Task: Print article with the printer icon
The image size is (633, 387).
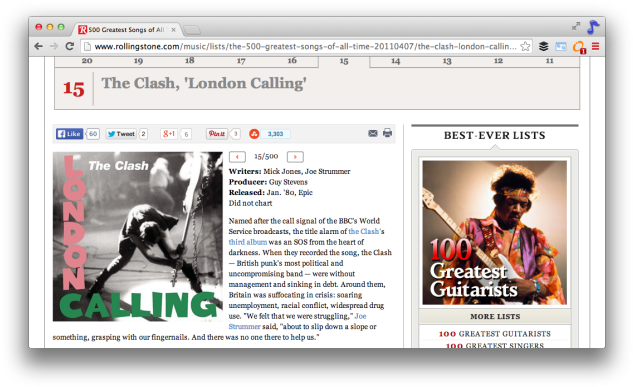Action: click(x=387, y=133)
